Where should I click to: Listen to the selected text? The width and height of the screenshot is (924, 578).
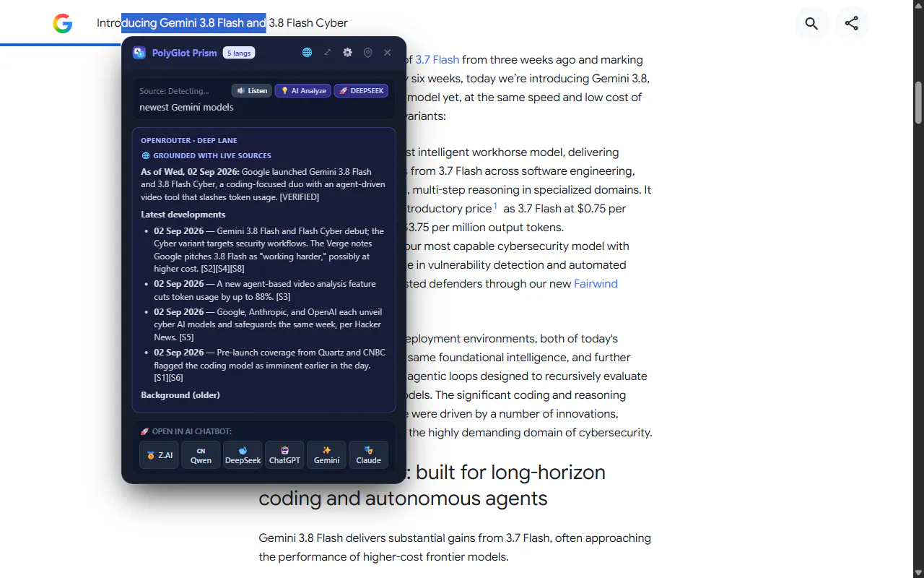tap(252, 91)
